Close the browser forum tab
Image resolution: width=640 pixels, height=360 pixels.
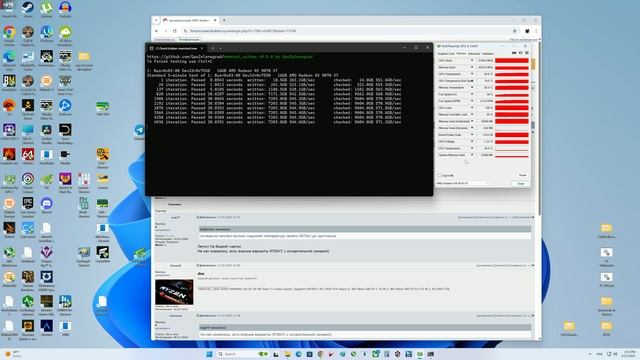coord(215,20)
